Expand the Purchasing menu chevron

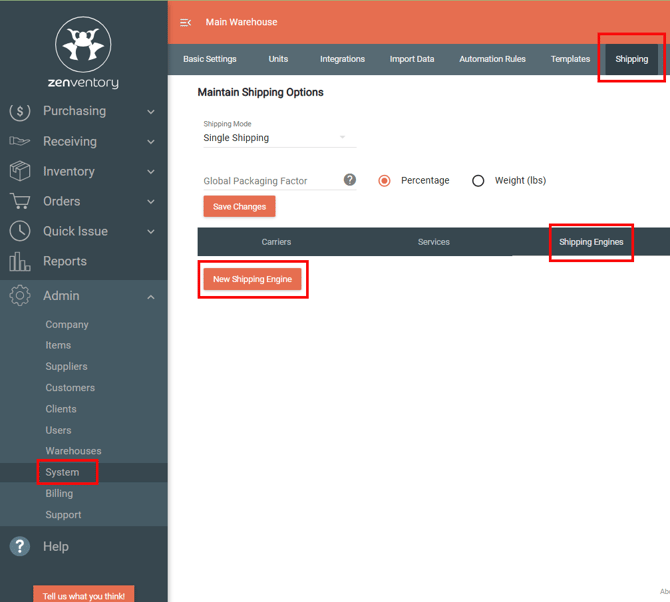tap(151, 112)
